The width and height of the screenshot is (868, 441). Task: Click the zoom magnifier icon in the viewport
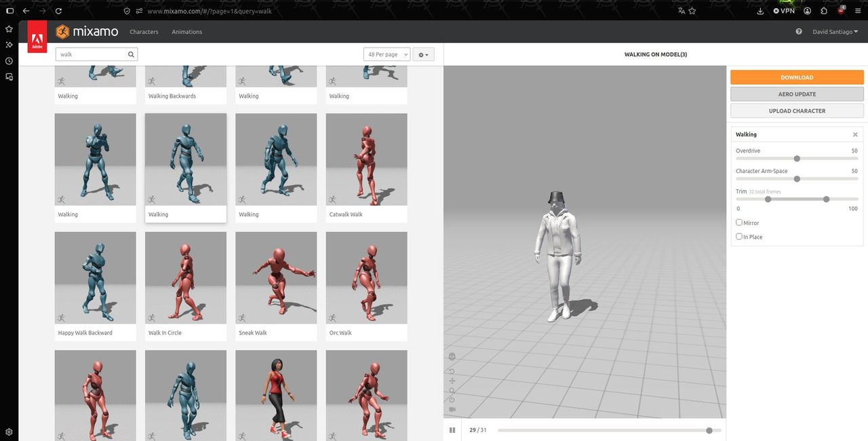tap(452, 390)
